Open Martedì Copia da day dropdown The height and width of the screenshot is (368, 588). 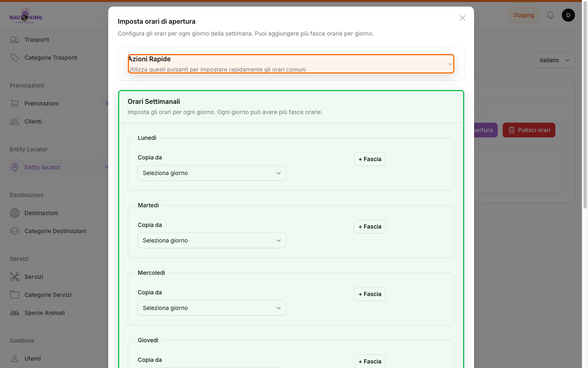pos(212,240)
